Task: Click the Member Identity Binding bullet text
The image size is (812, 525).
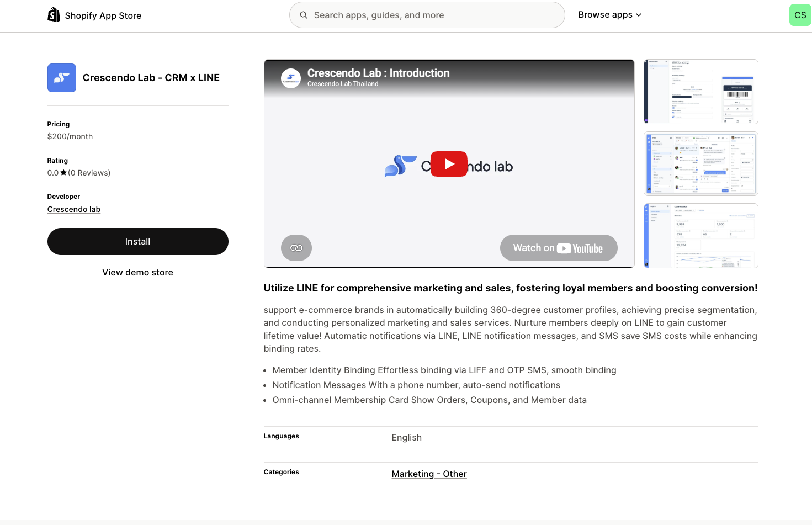Action: tap(444, 370)
